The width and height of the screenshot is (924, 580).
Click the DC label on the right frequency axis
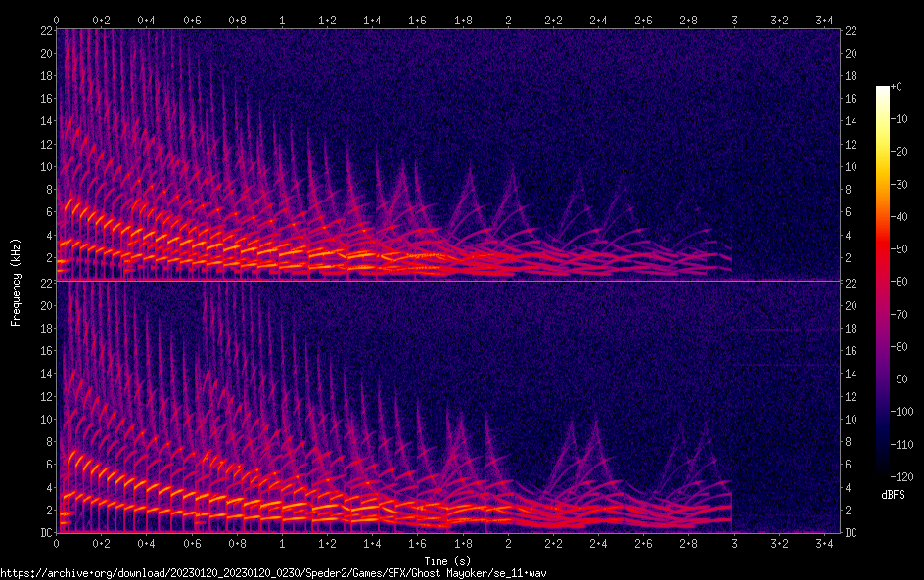(x=852, y=532)
